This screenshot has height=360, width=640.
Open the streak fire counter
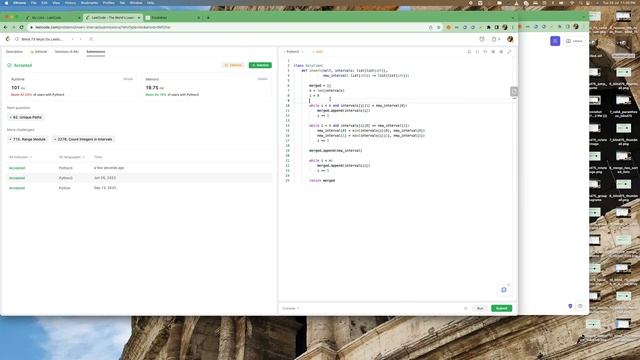pyautogui.click(x=495, y=39)
